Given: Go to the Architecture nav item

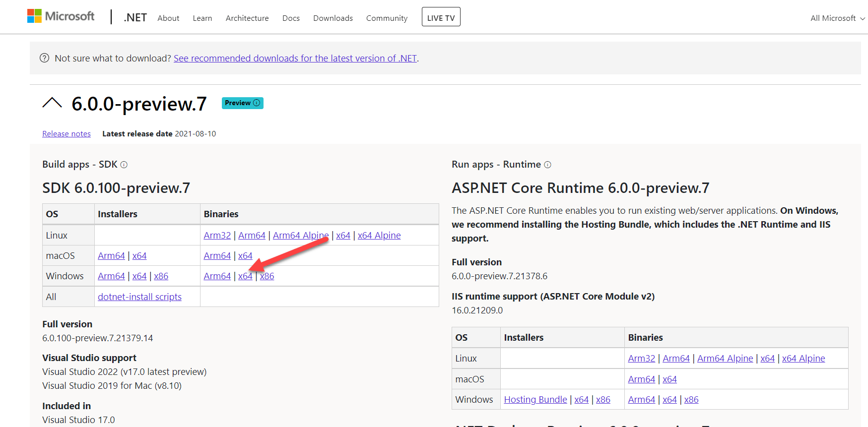Looking at the screenshot, I should [x=247, y=18].
